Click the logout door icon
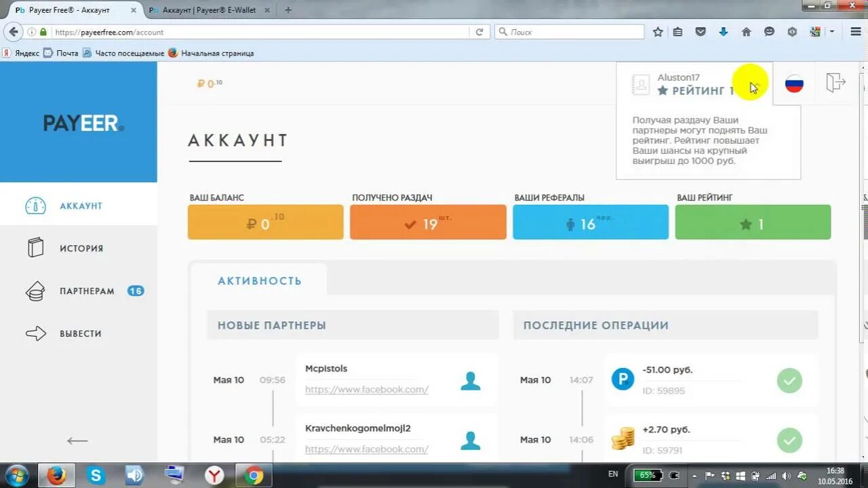The image size is (868, 488). [x=835, y=83]
